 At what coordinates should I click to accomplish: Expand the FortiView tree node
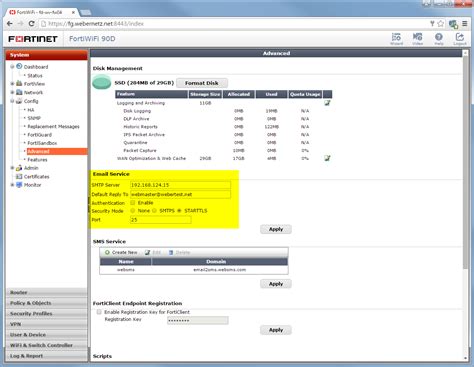12,84
